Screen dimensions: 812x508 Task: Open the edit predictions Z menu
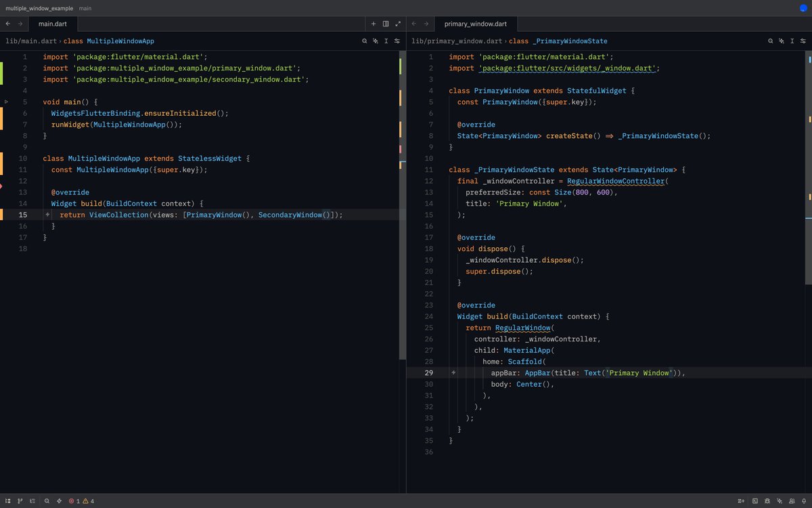tap(741, 501)
